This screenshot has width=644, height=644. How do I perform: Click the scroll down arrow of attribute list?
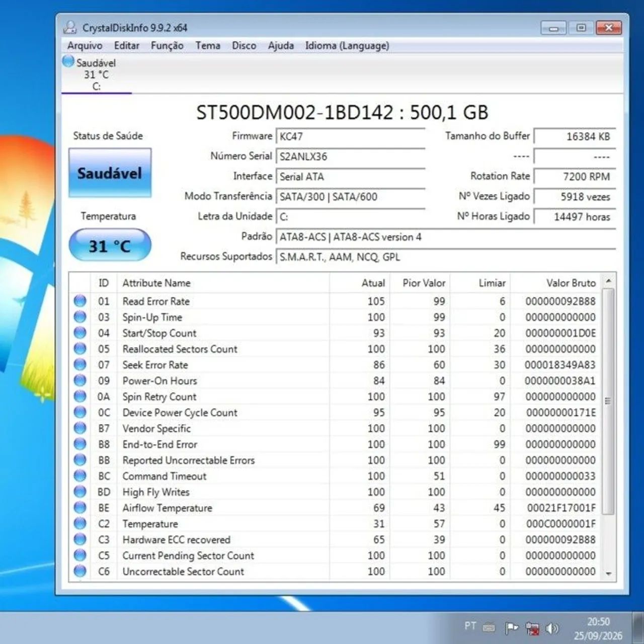608,573
